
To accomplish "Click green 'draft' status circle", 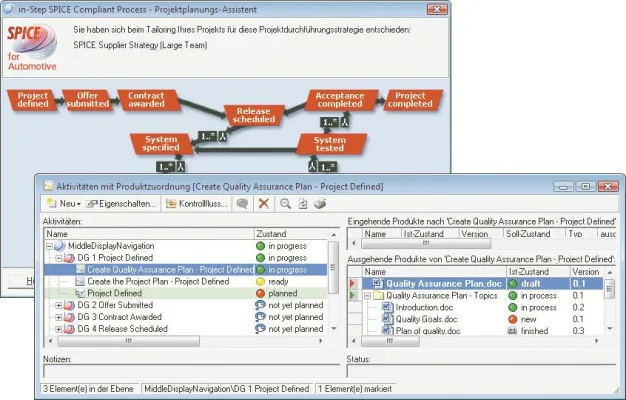I will coord(513,284).
